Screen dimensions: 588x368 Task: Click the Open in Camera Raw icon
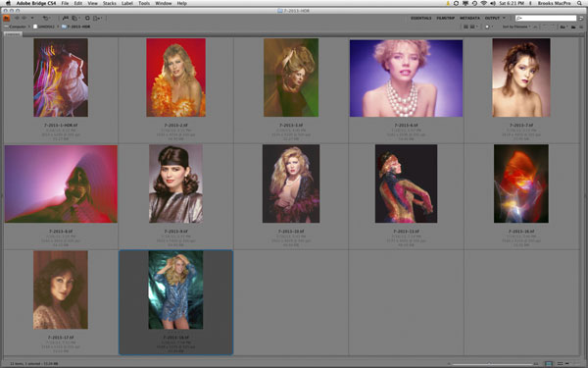coord(87,18)
